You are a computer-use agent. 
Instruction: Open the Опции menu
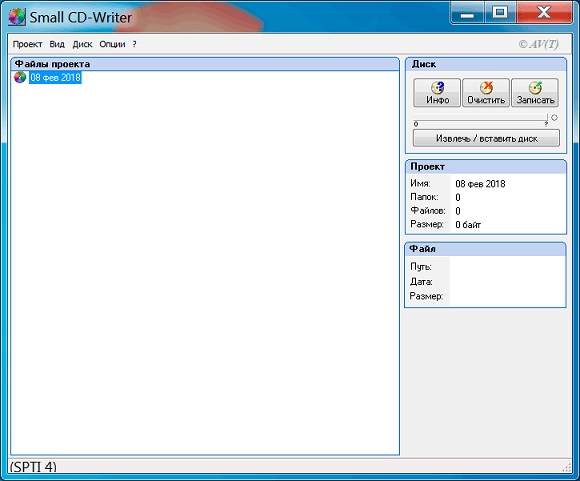[112, 44]
